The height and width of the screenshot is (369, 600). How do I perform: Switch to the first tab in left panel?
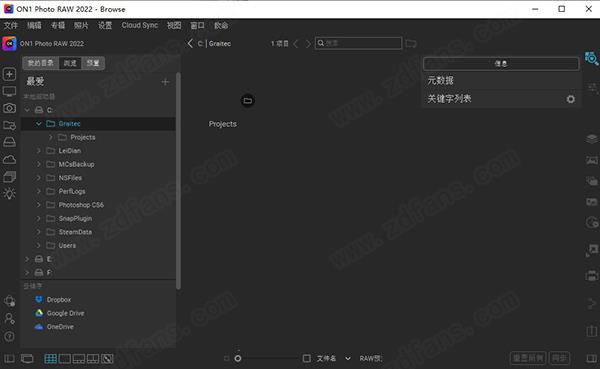[x=41, y=63]
